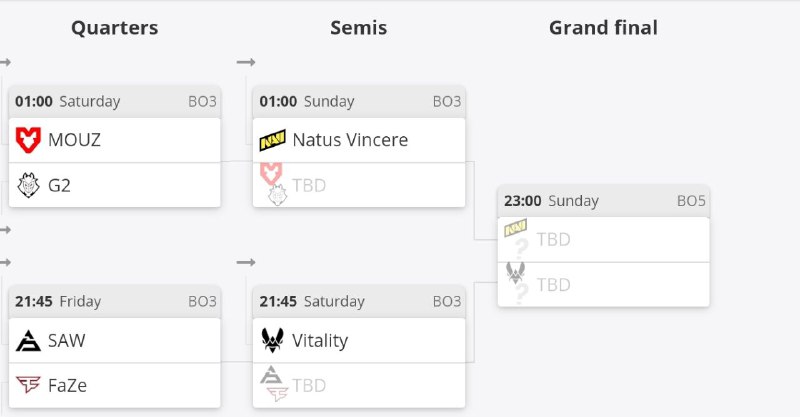The image size is (800, 417).
Task: Click the faded Vitality logo in Grand final
Action: [516, 272]
